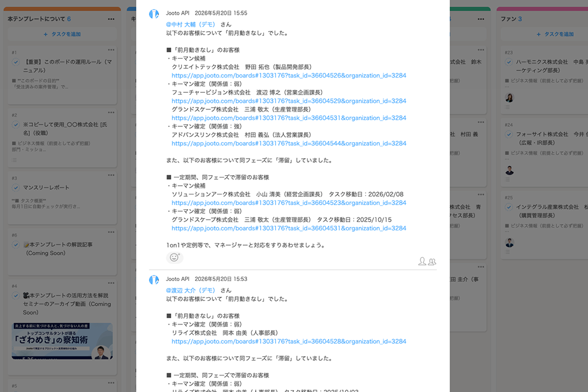Open link with task_id=36604544

(289, 143)
